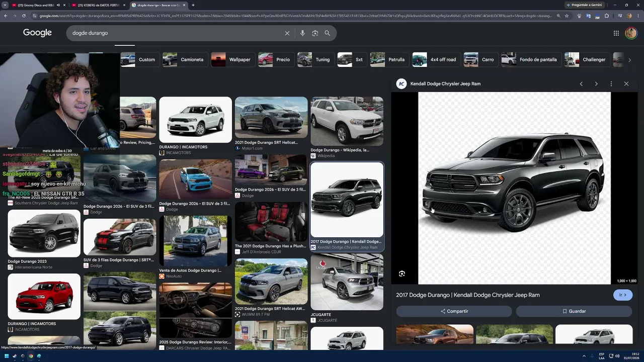Click the Guardar save button
The width and height of the screenshot is (644, 362).
(574, 311)
